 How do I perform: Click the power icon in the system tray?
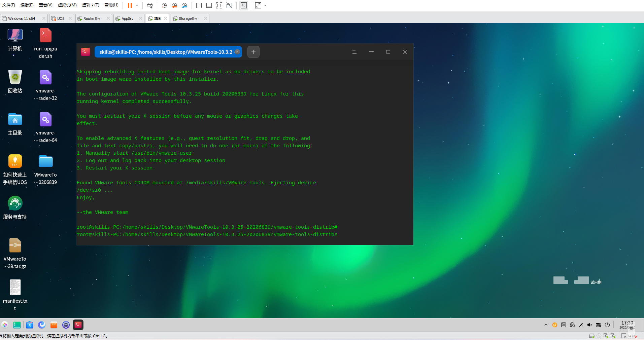tap(607, 325)
